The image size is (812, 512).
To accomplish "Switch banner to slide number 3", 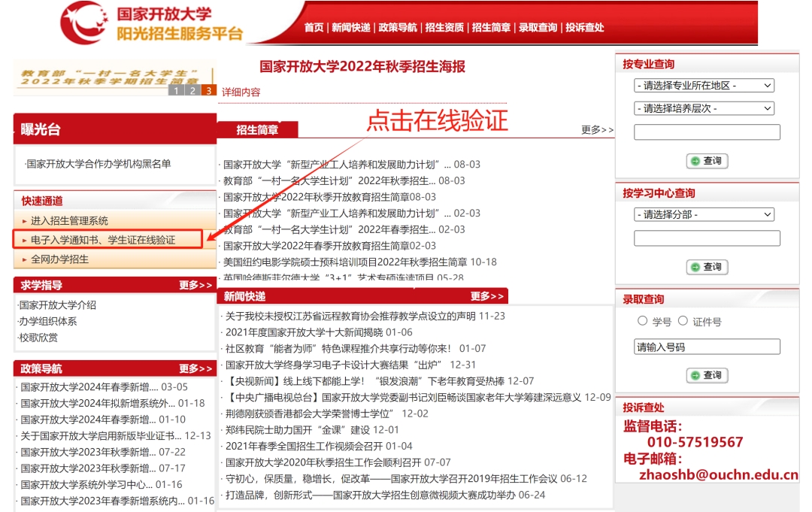I will (209, 91).
